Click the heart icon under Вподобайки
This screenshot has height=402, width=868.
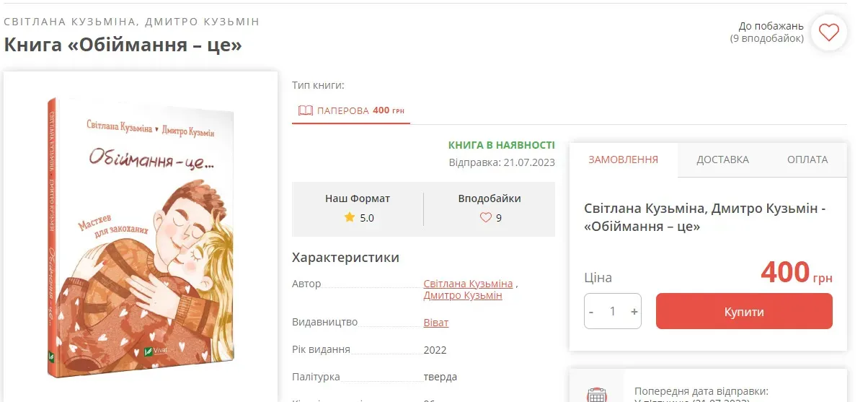[485, 217]
